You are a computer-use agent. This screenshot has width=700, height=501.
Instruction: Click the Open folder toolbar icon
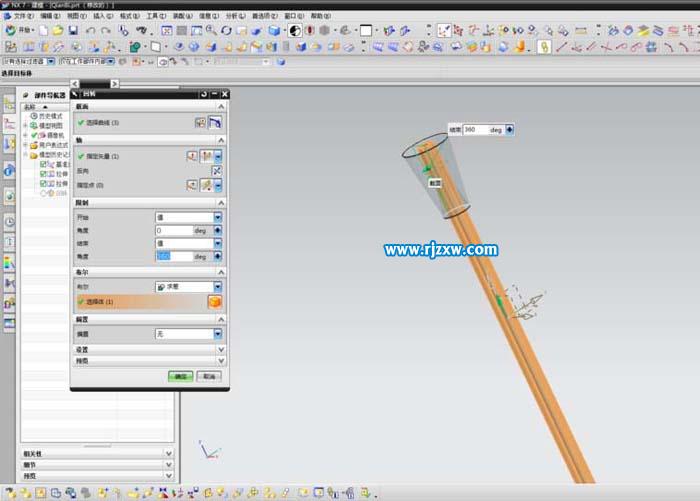click(59, 31)
